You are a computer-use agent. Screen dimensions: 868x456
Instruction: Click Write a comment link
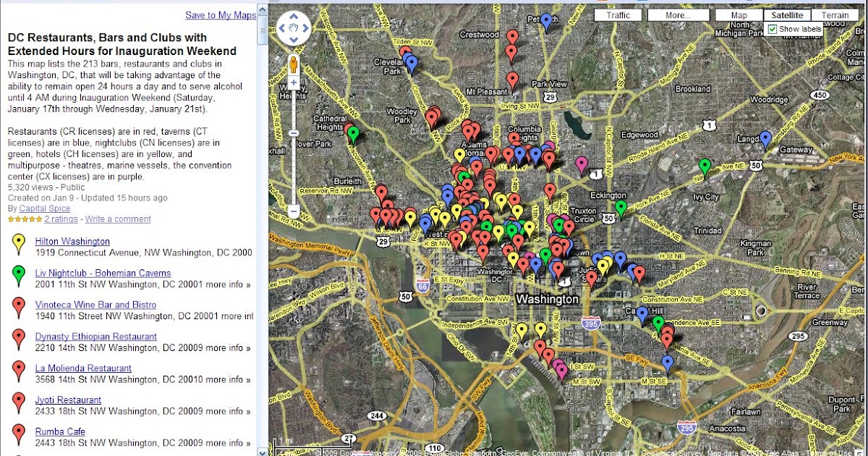(x=118, y=219)
